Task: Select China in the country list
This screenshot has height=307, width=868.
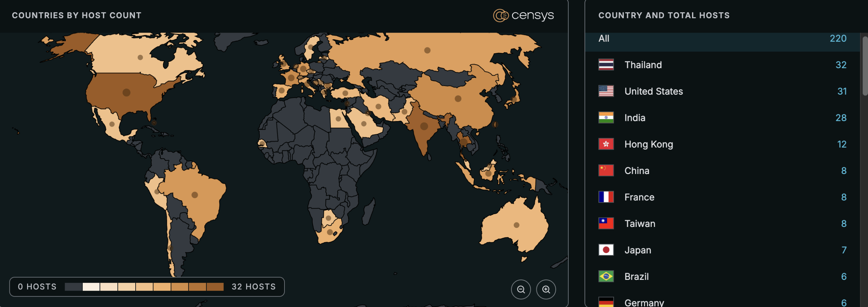Action: pos(636,170)
